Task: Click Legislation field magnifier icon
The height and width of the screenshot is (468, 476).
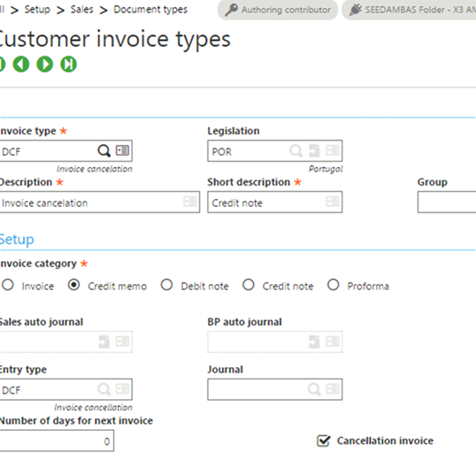Action: (x=296, y=150)
